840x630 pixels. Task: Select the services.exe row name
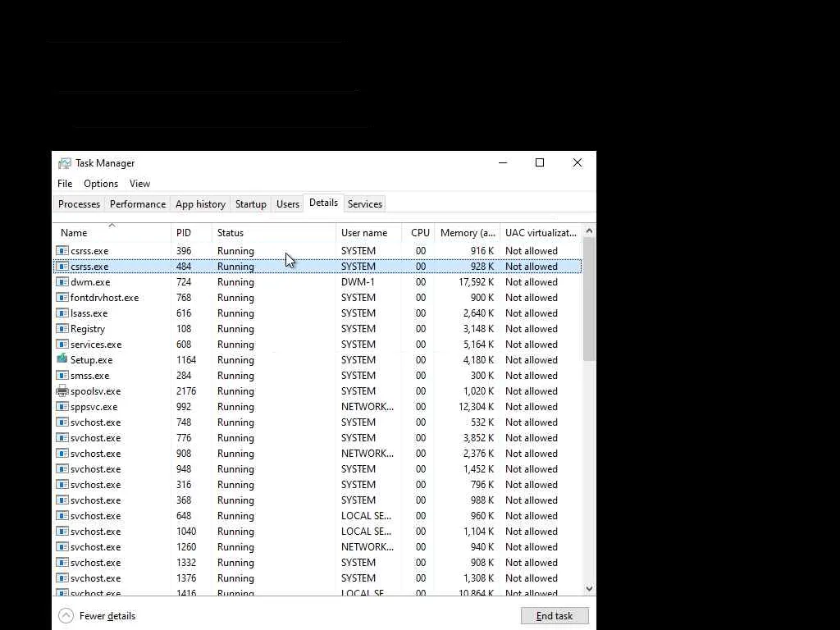[96, 344]
